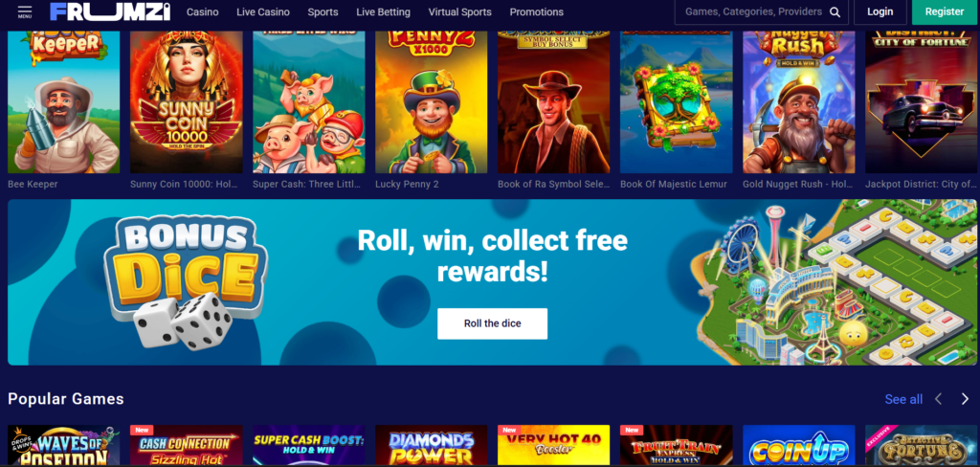This screenshot has width=980, height=467.
Task: Click the search magnifier icon
Action: [x=835, y=11]
